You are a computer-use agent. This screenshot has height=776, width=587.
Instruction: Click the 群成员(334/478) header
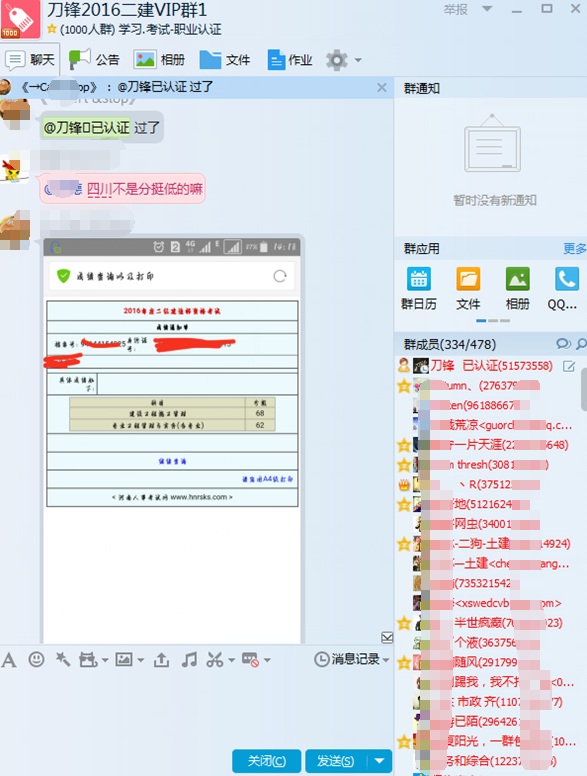(x=450, y=344)
